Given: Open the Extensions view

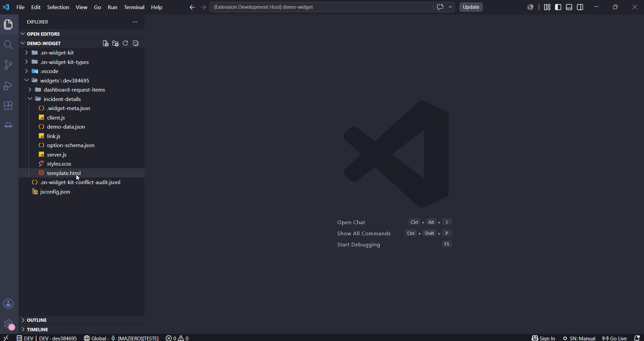Looking at the screenshot, I should click(8, 105).
